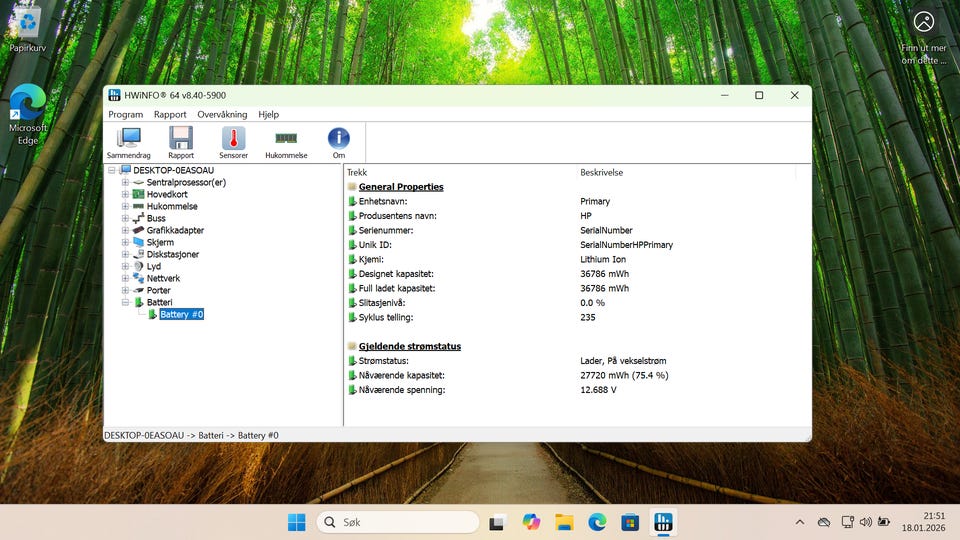
Task: Open File Explorer from the taskbar
Action: 564,522
